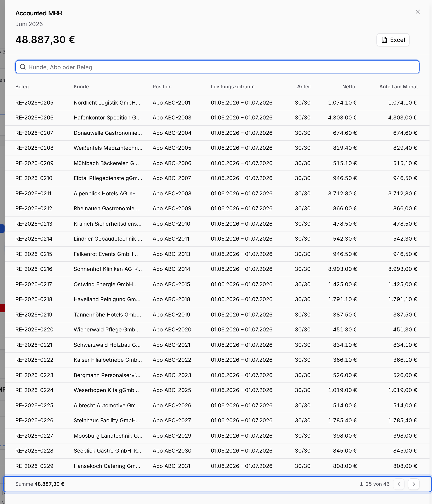Click the Anteil column header
Screen dimensions: 432x504
pos(304,87)
